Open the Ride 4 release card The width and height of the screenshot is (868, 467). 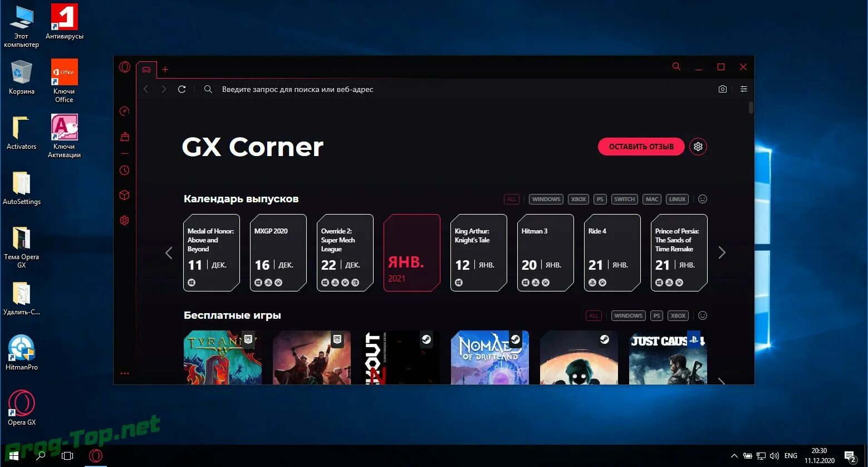pyautogui.click(x=612, y=253)
